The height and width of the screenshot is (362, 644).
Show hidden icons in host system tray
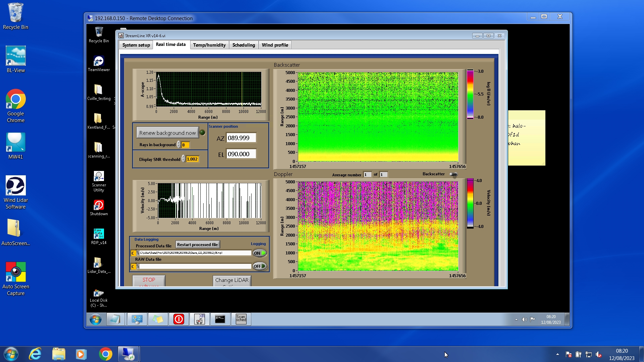coord(557,354)
